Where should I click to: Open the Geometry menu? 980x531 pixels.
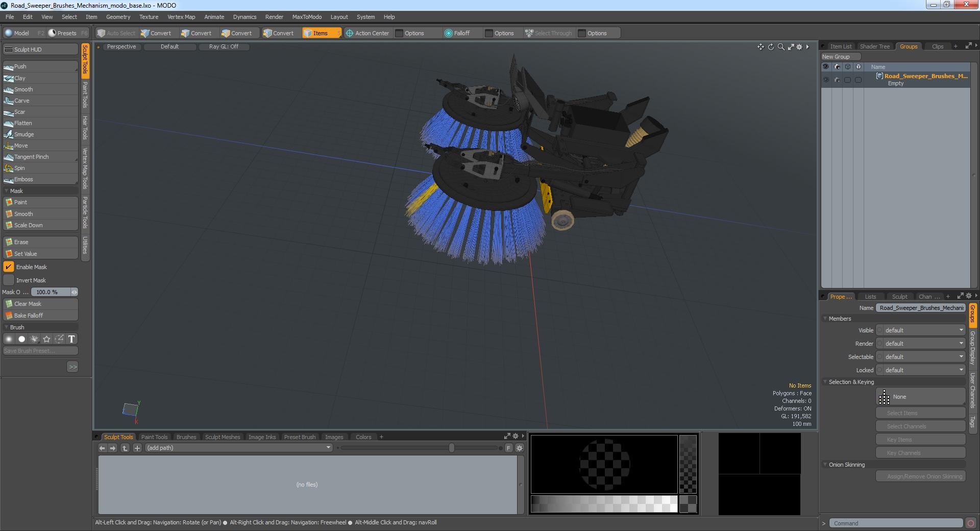(x=118, y=17)
